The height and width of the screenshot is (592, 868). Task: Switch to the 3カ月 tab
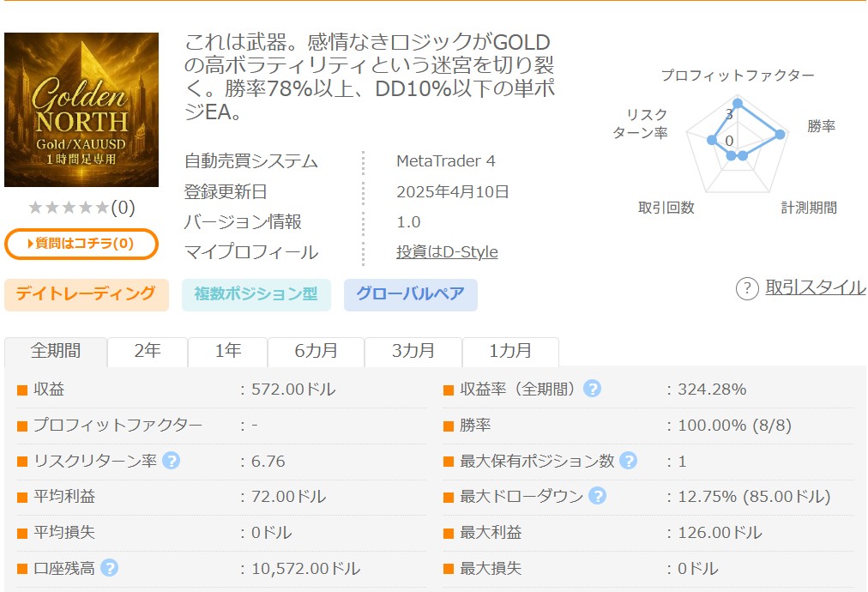pos(413,351)
